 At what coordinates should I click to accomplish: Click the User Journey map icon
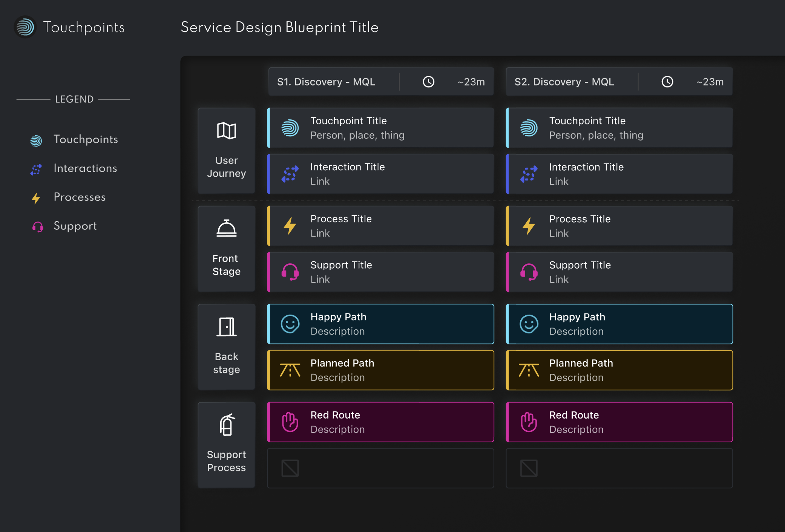(226, 131)
